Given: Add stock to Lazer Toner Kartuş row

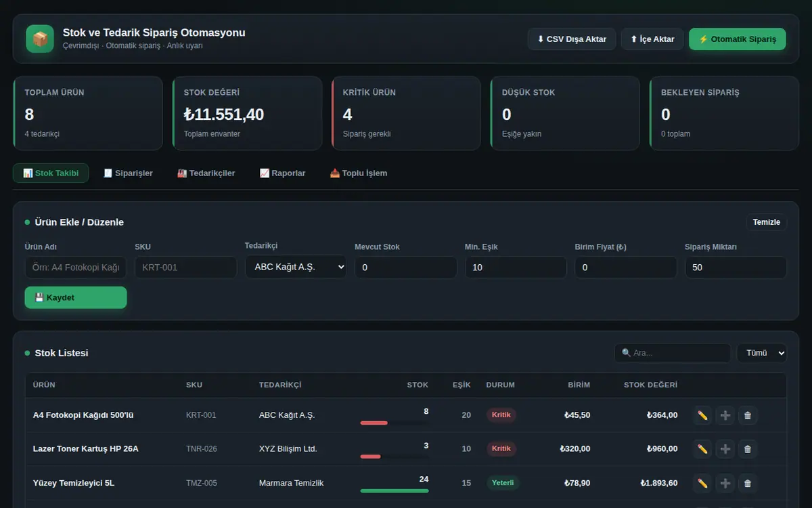Looking at the screenshot, I should pyautogui.click(x=725, y=448).
